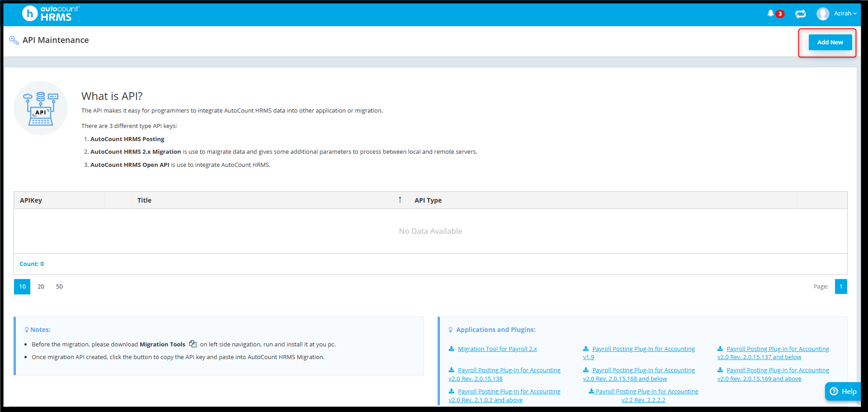Download Plug-In v2.0 Rev. 2.0.15.168 and below
This screenshot has height=412, width=868.
point(639,374)
